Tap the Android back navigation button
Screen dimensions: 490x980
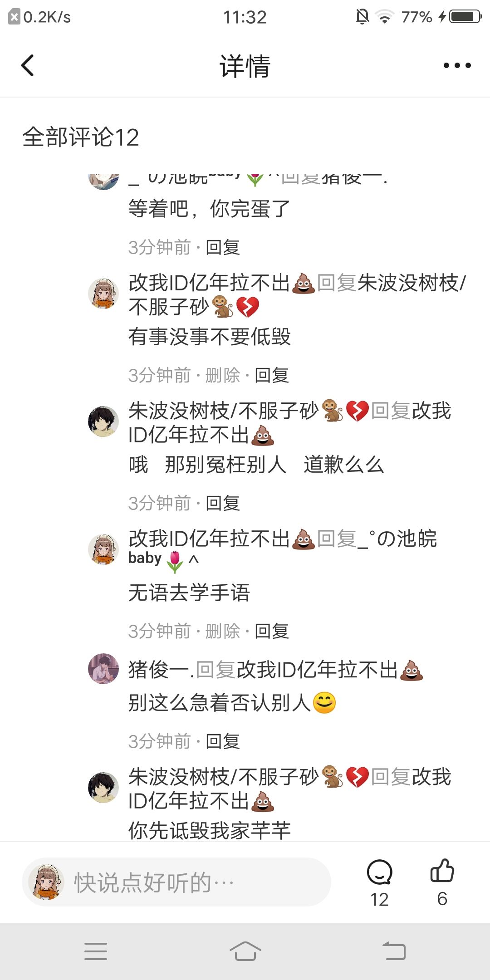(394, 951)
